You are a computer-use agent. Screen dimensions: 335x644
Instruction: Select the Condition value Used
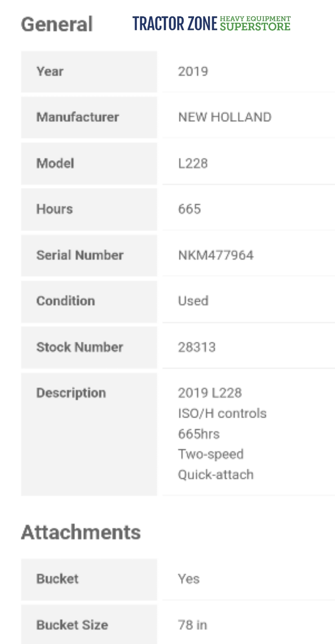193,301
